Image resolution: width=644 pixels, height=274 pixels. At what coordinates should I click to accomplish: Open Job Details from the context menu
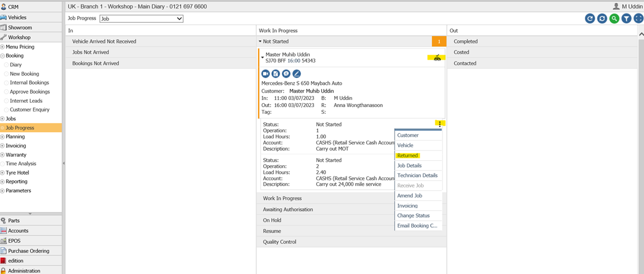click(419, 166)
